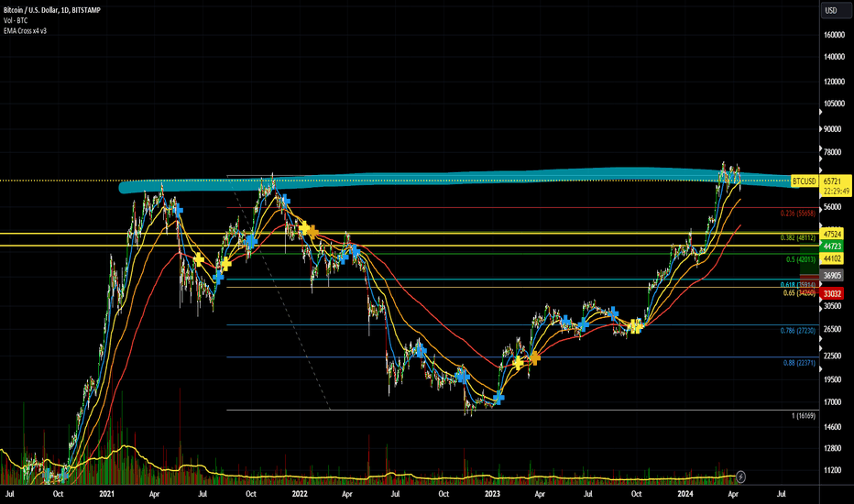
Task: Select the red 33032 price label
Action: [x=833, y=293]
